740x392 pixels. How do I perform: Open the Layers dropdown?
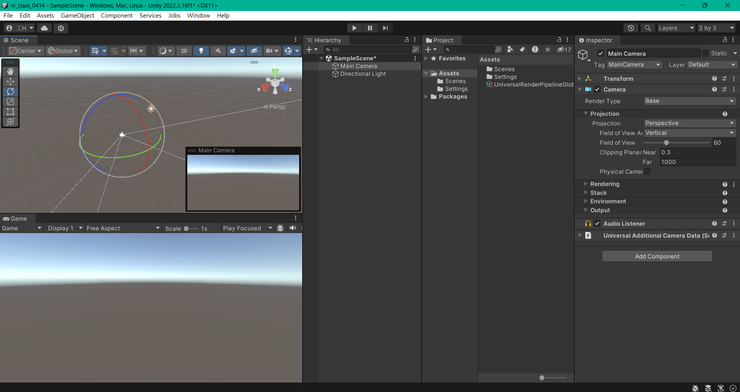676,28
